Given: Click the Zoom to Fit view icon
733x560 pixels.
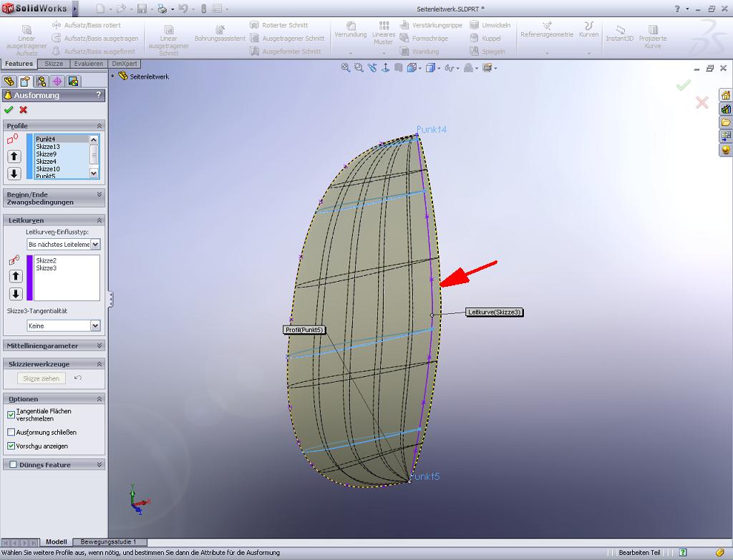Looking at the screenshot, I should (346, 68).
